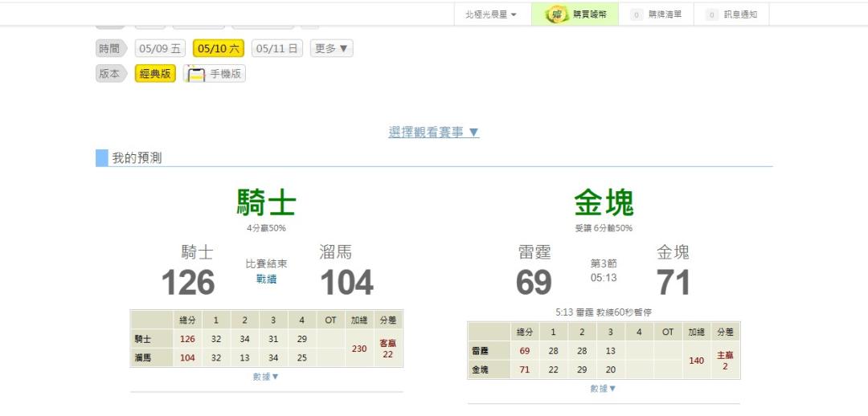Click the green 騎士 prediction heading

tap(266, 204)
